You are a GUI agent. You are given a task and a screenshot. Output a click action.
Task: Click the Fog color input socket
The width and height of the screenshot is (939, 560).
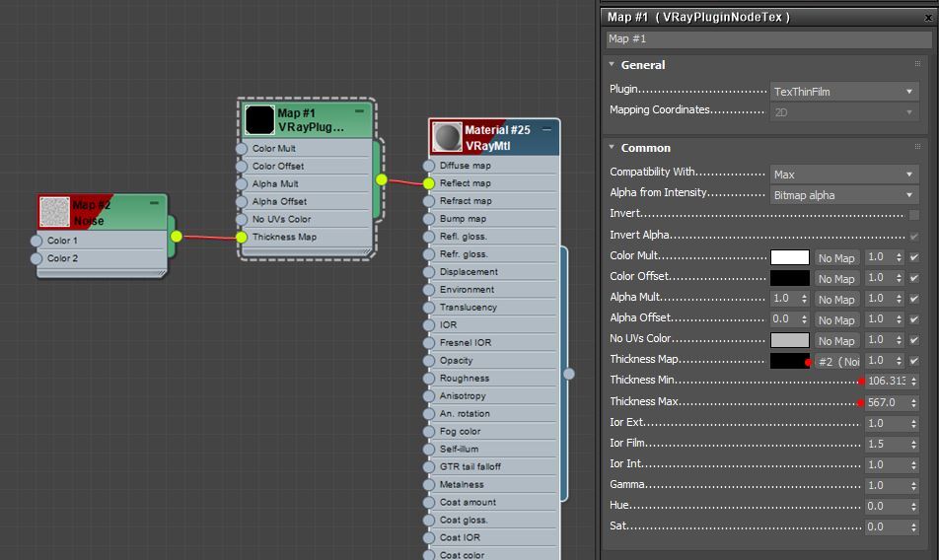pos(429,432)
